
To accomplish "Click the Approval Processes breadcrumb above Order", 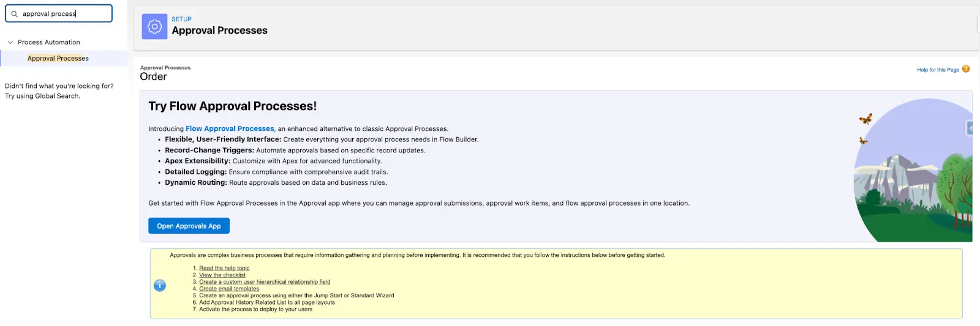I will [165, 68].
